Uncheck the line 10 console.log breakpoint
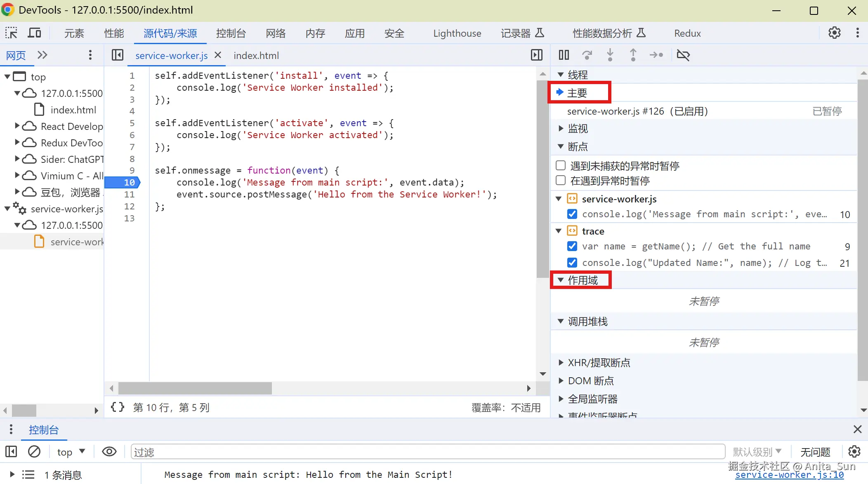Screen dimensions: 868x484 pyautogui.click(x=572, y=214)
